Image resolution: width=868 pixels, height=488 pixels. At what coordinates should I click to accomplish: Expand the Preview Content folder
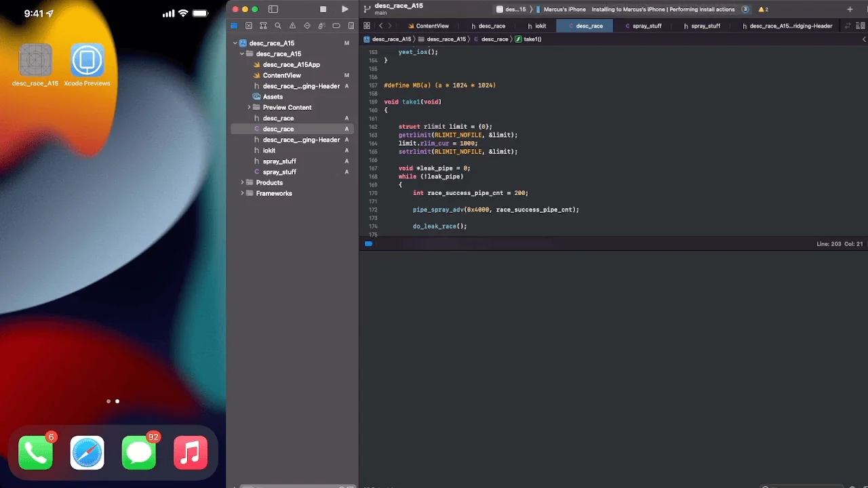249,108
